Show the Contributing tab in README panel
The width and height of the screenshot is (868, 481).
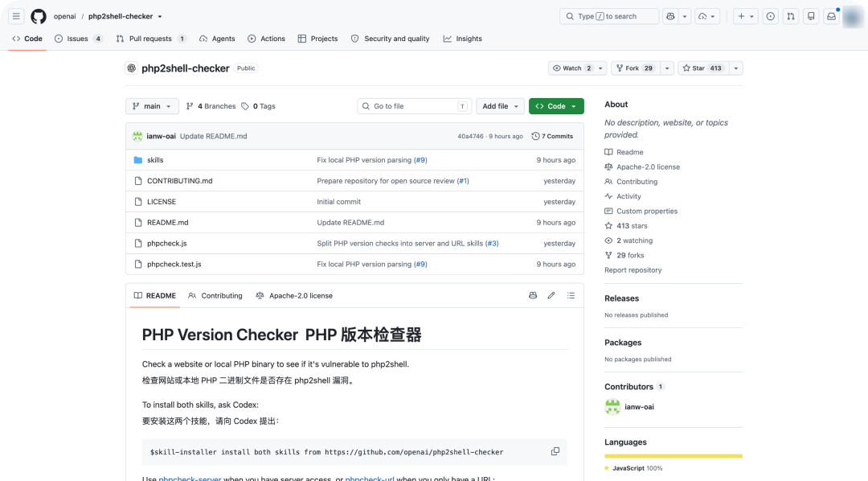point(215,296)
